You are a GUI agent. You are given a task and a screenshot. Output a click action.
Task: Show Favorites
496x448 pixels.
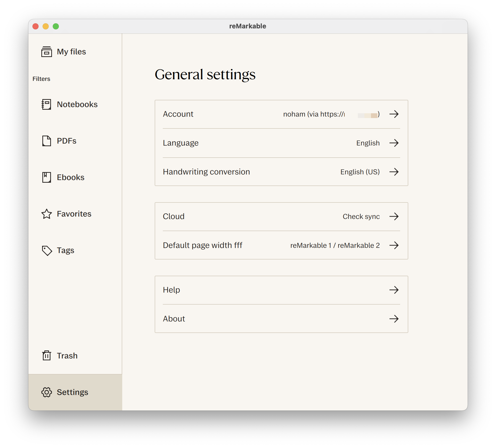click(x=75, y=214)
